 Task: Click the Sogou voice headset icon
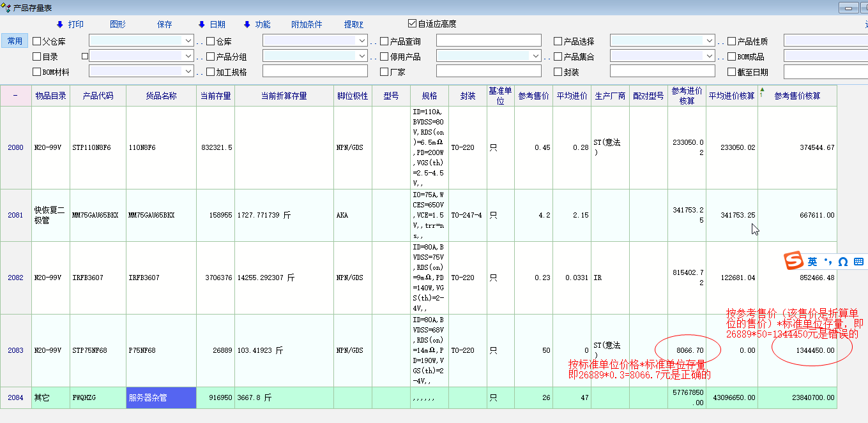coord(842,262)
